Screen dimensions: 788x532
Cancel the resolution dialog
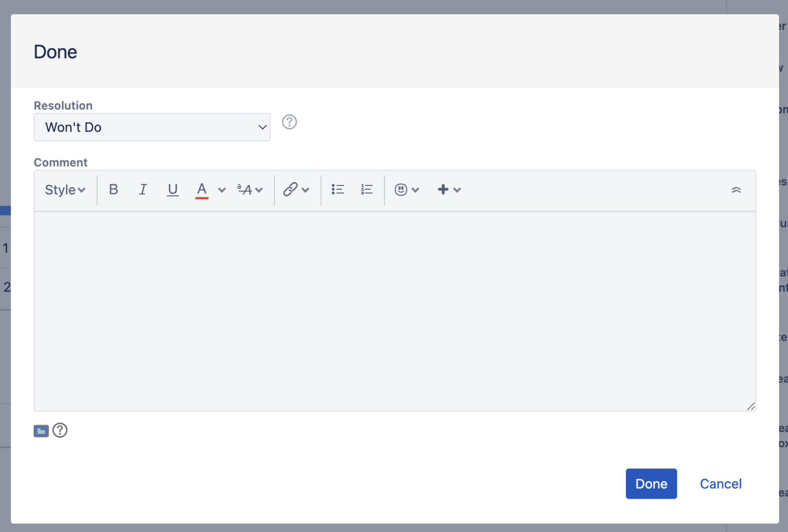point(720,483)
